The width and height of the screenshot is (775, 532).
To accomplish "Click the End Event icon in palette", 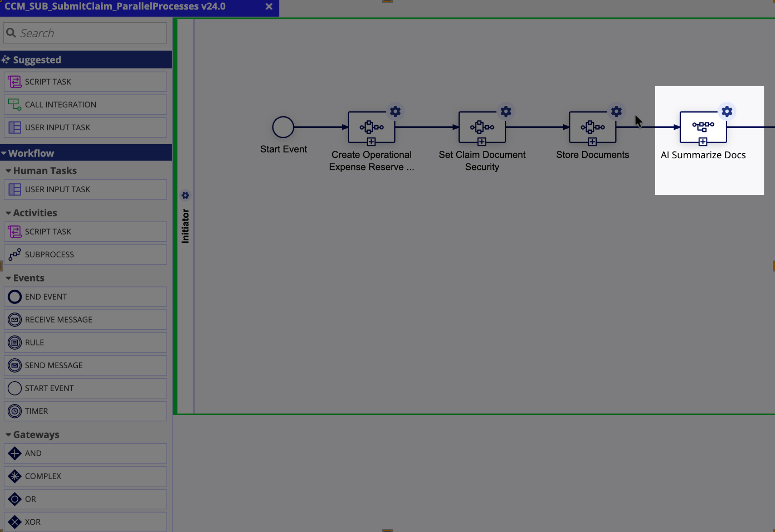I will tap(15, 297).
